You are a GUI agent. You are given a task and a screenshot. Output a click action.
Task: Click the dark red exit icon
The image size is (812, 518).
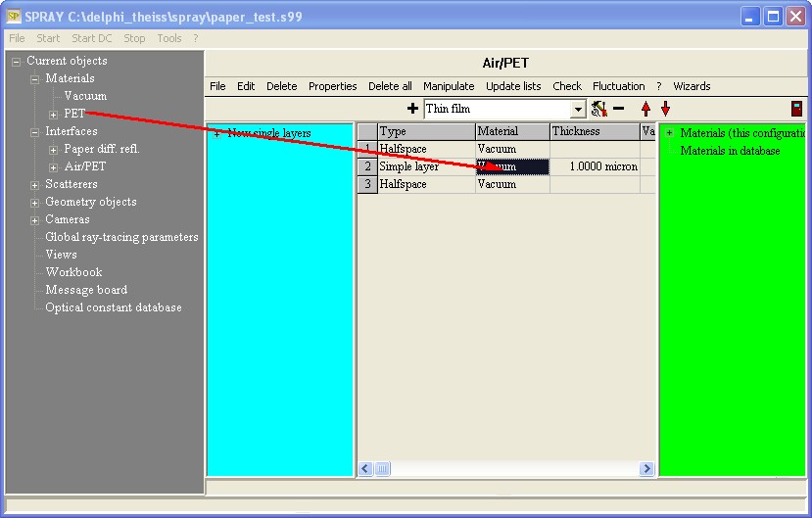(x=796, y=109)
